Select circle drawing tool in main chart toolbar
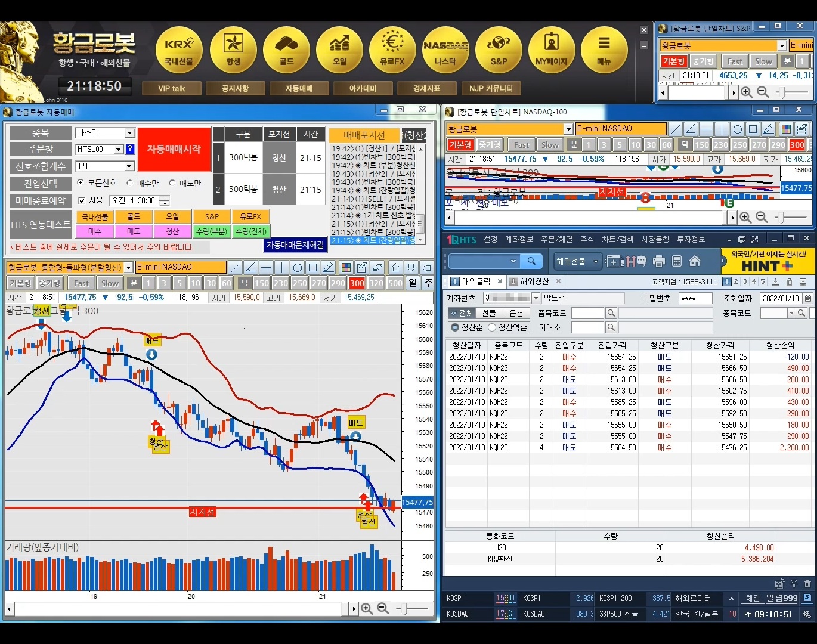Image resolution: width=817 pixels, height=644 pixels. pyautogui.click(x=298, y=267)
